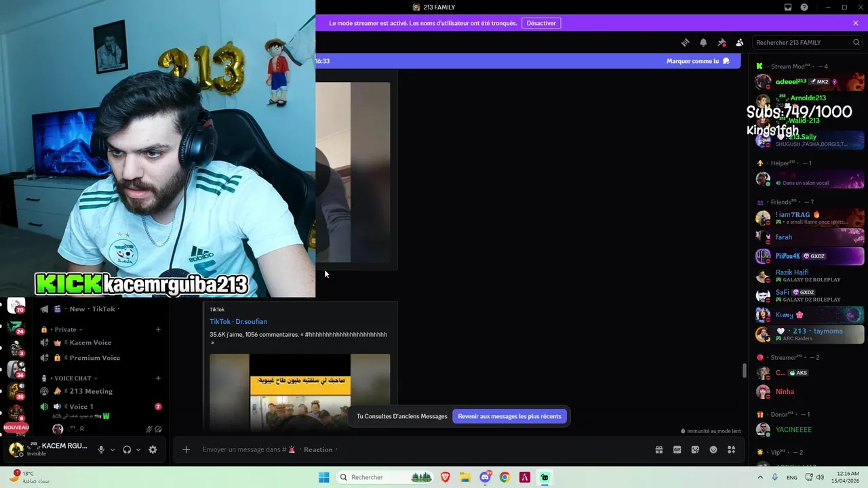Screen dimensions: 868x488
Task: Open Windows Start menu
Action: 324,477
